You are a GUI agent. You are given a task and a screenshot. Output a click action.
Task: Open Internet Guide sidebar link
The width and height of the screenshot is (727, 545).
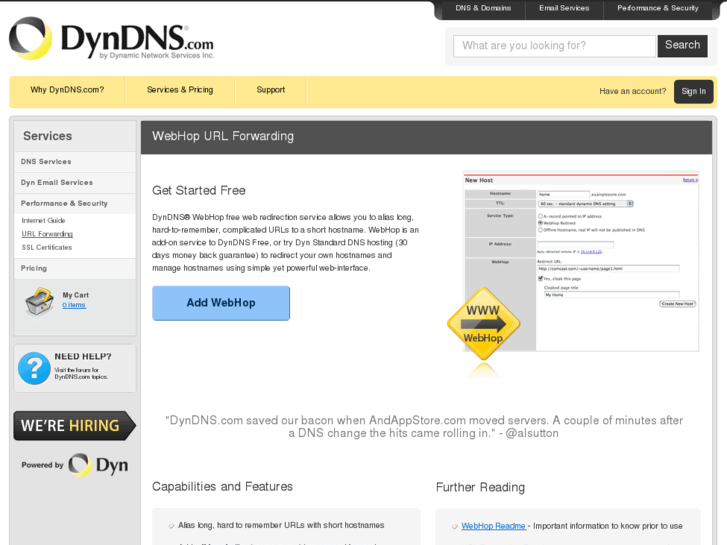(x=43, y=221)
